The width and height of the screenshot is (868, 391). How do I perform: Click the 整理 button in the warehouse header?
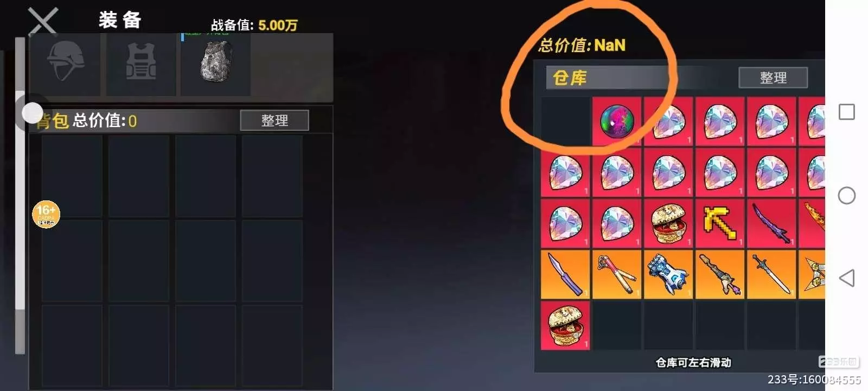(x=773, y=78)
